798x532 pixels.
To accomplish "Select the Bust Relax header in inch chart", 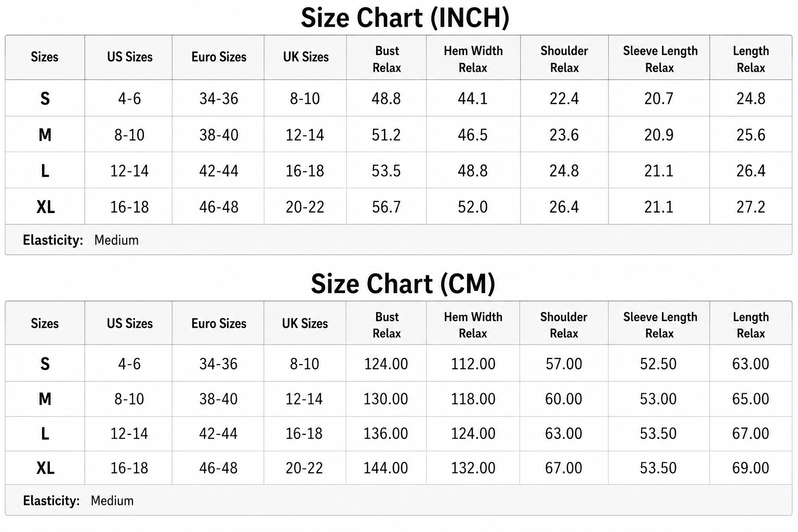I will pos(387,59).
